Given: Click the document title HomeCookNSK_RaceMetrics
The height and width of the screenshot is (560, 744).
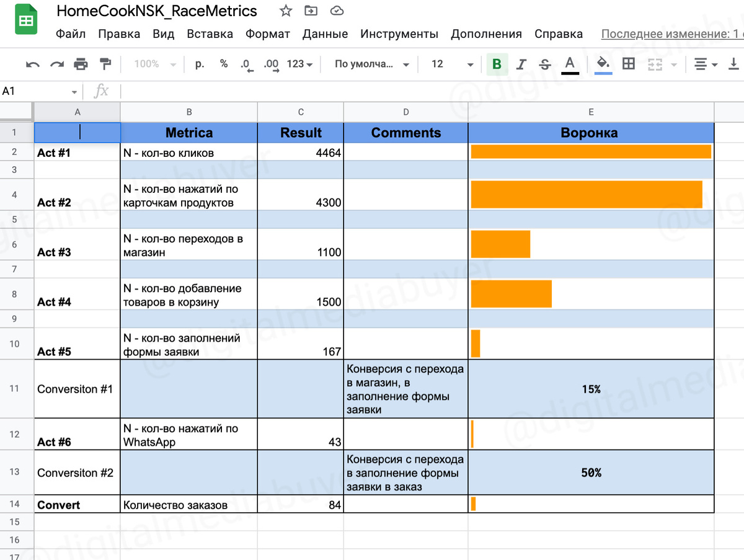Looking at the screenshot, I should [x=156, y=11].
